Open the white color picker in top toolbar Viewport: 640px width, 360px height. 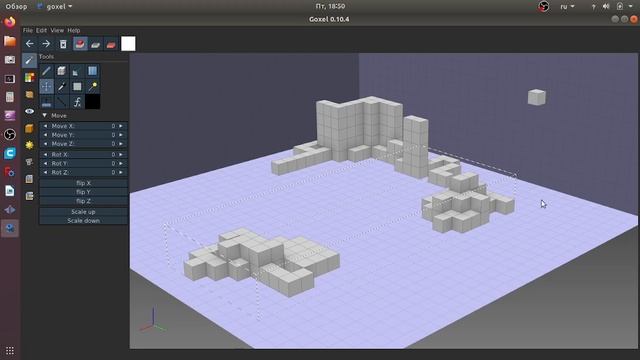(x=128, y=44)
